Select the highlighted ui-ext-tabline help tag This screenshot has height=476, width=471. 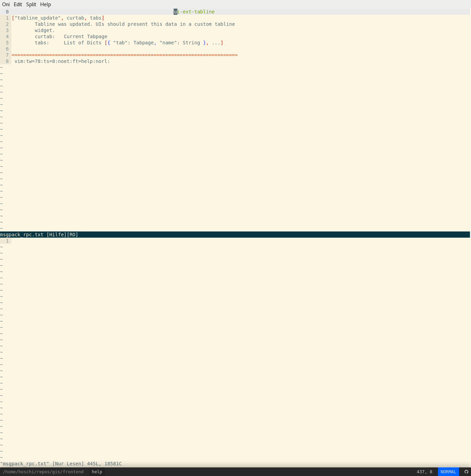(x=194, y=12)
